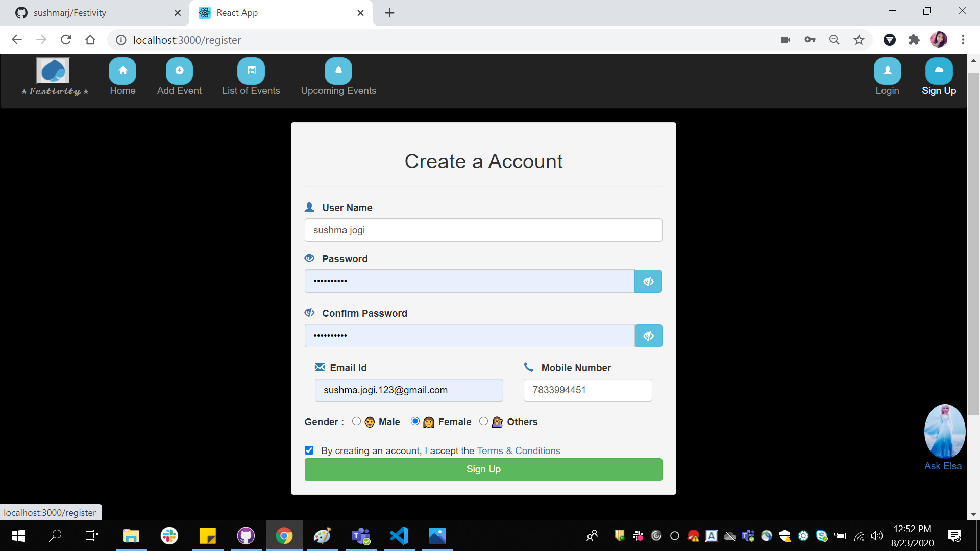Open GitHub from the taskbar
The width and height of the screenshot is (980, 551).
[246, 536]
